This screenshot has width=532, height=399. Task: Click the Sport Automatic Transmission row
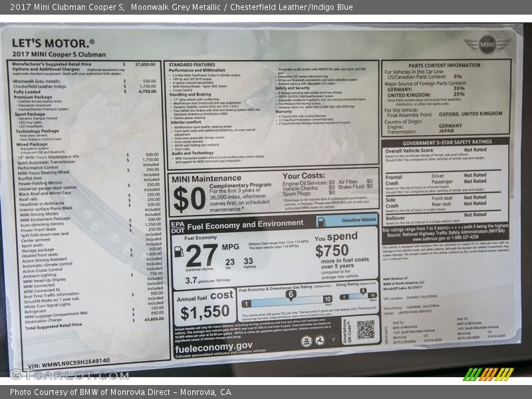coord(88,161)
